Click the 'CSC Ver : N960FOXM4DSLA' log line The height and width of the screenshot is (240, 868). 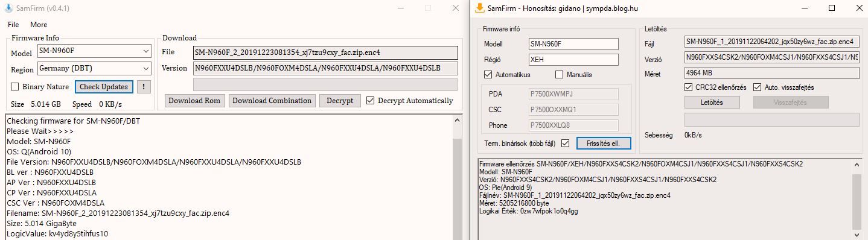point(56,203)
